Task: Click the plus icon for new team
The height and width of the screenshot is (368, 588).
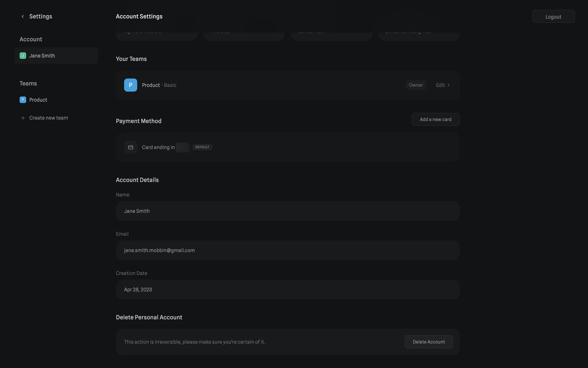Action: coord(23,118)
